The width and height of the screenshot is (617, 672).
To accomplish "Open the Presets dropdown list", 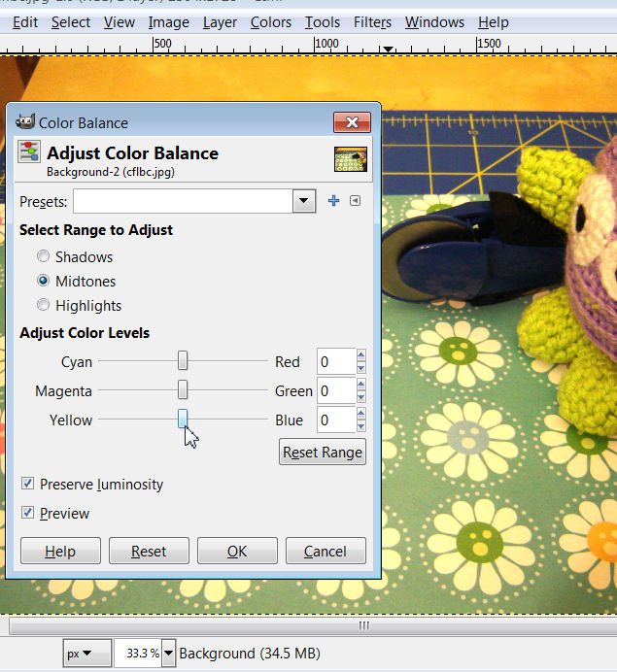I will pyautogui.click(x=304, y=201).
